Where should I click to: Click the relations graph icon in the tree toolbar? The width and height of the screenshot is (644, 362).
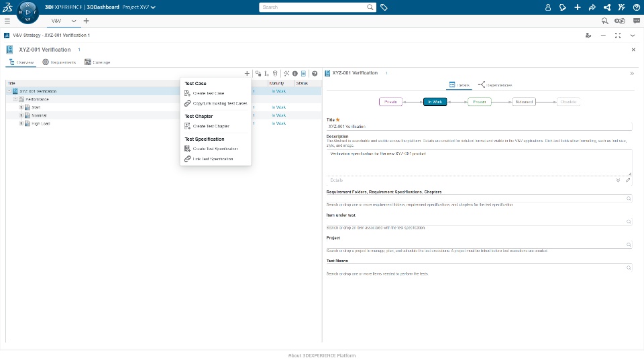286,74
